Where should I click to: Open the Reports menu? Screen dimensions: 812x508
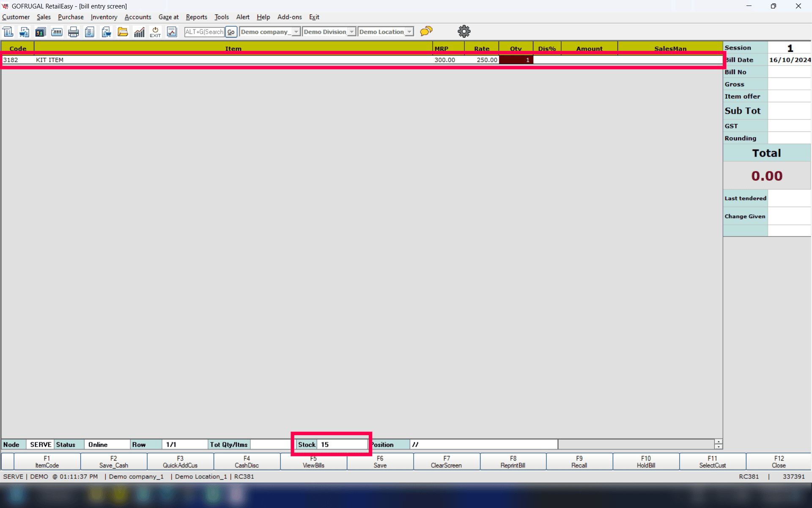[x=196, y=17]
